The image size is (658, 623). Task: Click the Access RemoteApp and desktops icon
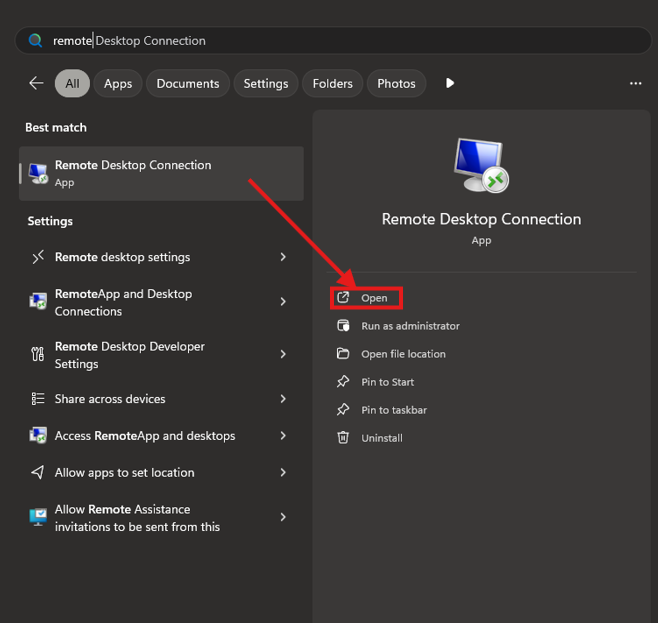pos(38,435)
